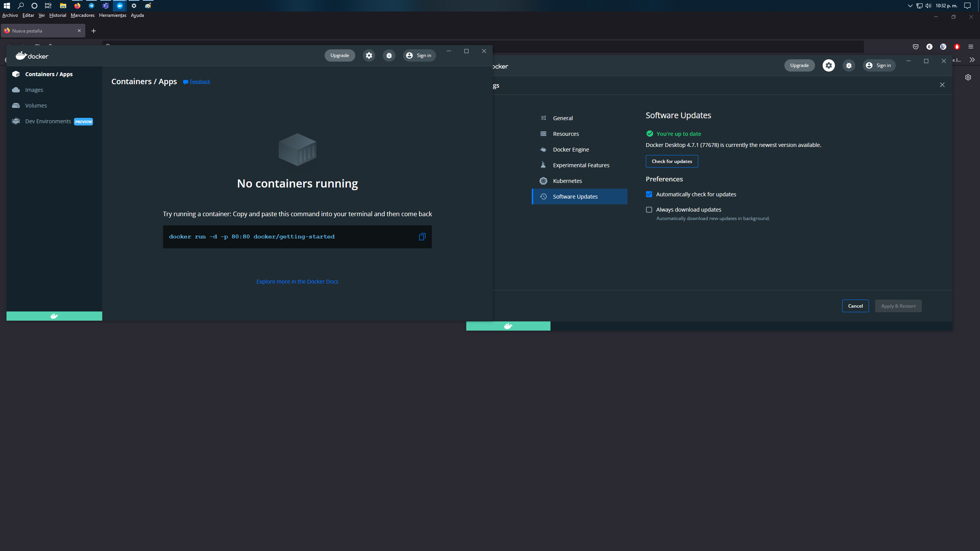Follow Explore more in the Docker Docs link
The width and height of the screenshot is (980, 551).
pos(297,282)
